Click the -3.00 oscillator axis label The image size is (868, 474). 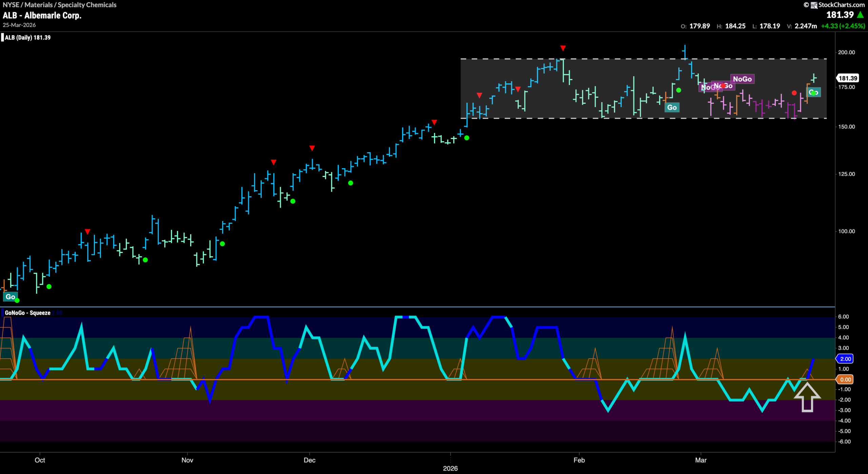pos(844,410)
